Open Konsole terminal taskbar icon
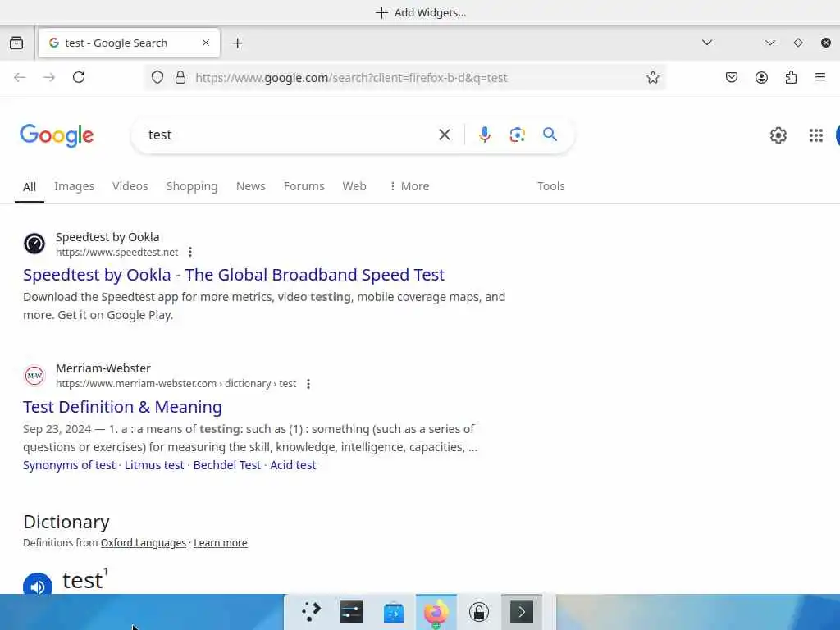 521,612
